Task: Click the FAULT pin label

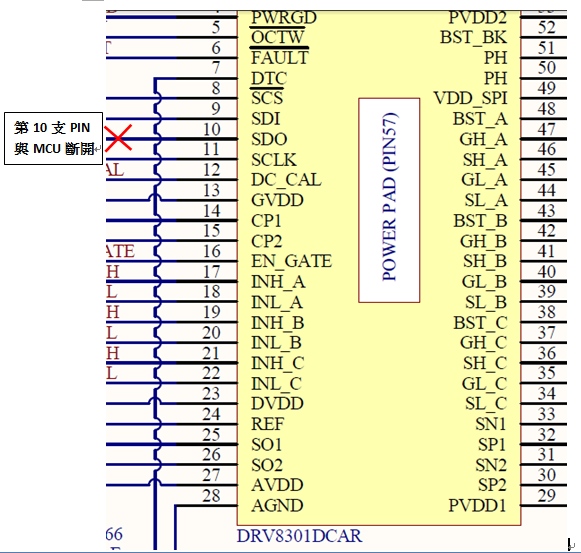Action: click(x=280, y=58)
